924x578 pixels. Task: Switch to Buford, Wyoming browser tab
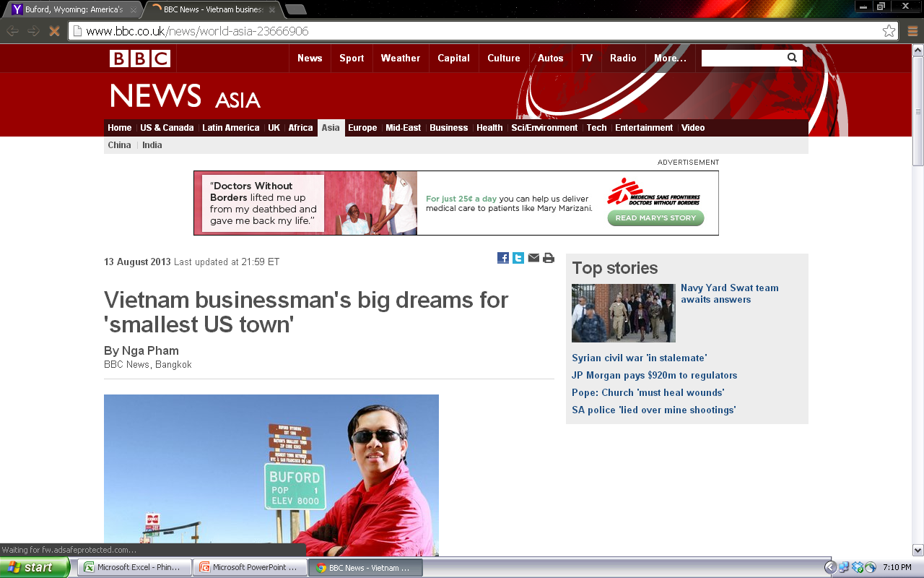coord(75,10)
